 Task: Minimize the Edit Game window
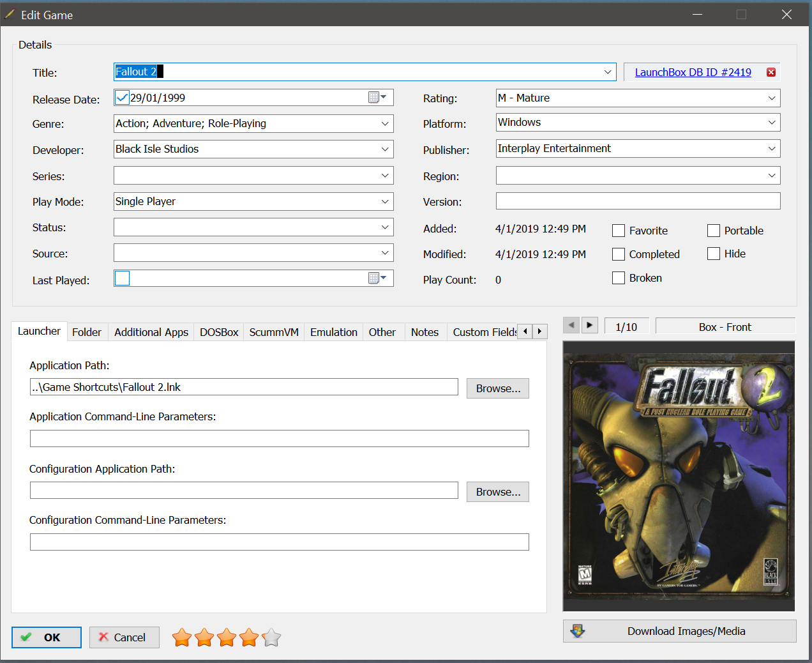coord(697,14)
